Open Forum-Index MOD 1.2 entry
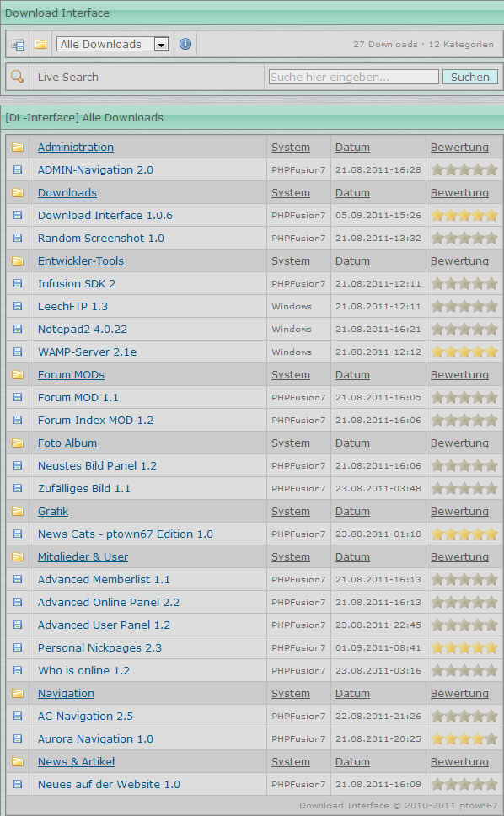The image size is (504, 816). [x=95, y=420]
